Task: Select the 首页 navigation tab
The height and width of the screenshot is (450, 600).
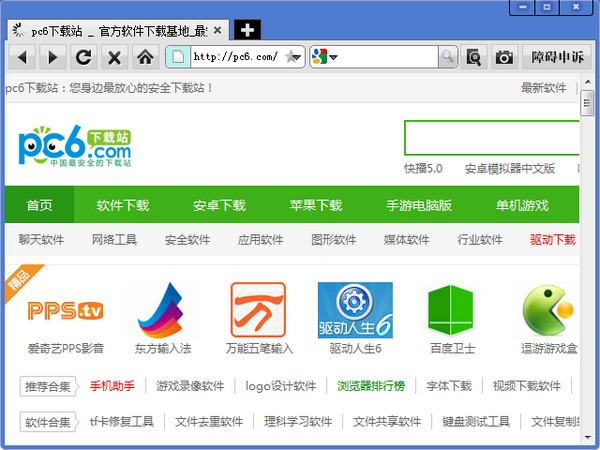Action: (x=39, y=205)
